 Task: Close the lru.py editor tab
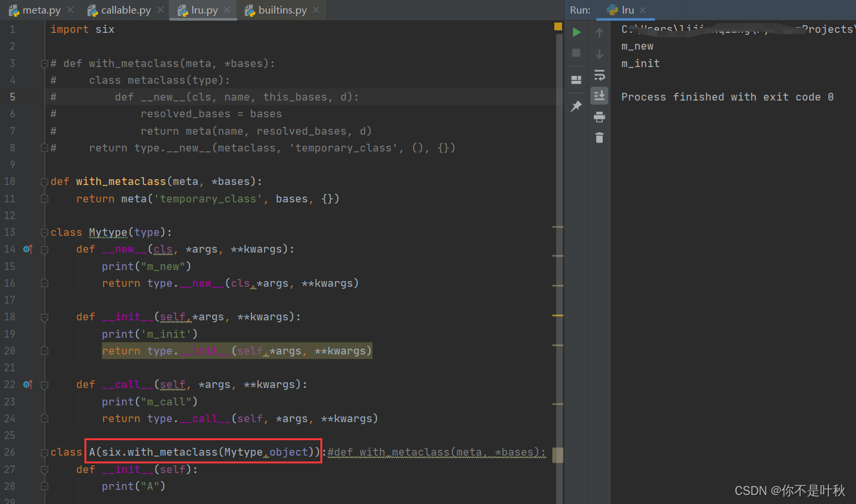pos(228,10)
